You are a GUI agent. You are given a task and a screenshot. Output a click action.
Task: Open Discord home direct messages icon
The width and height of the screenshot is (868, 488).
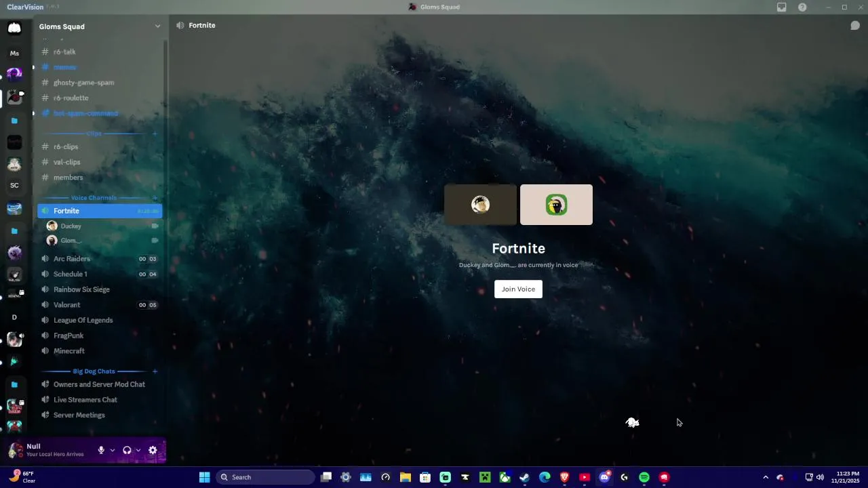pos(14,28)
